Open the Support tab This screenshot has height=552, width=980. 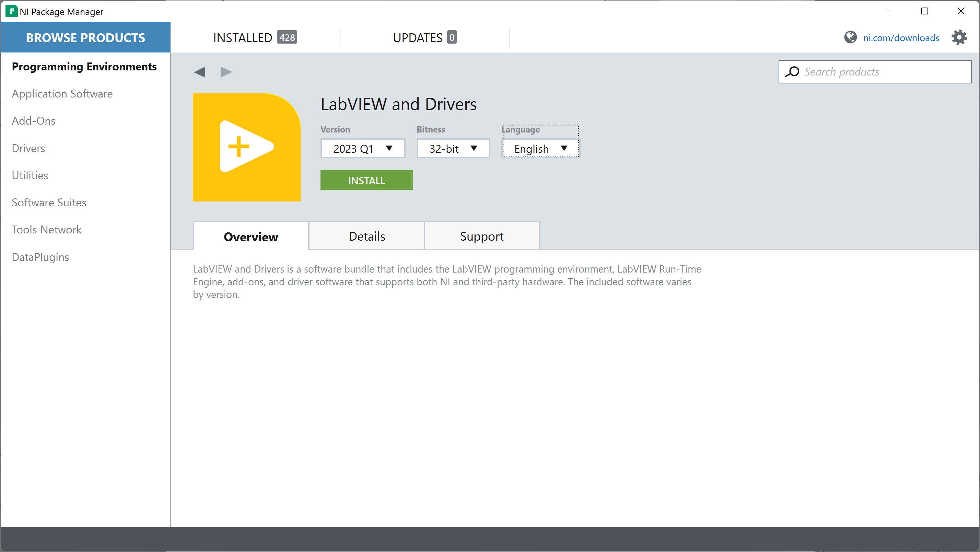tap(481, 237)
